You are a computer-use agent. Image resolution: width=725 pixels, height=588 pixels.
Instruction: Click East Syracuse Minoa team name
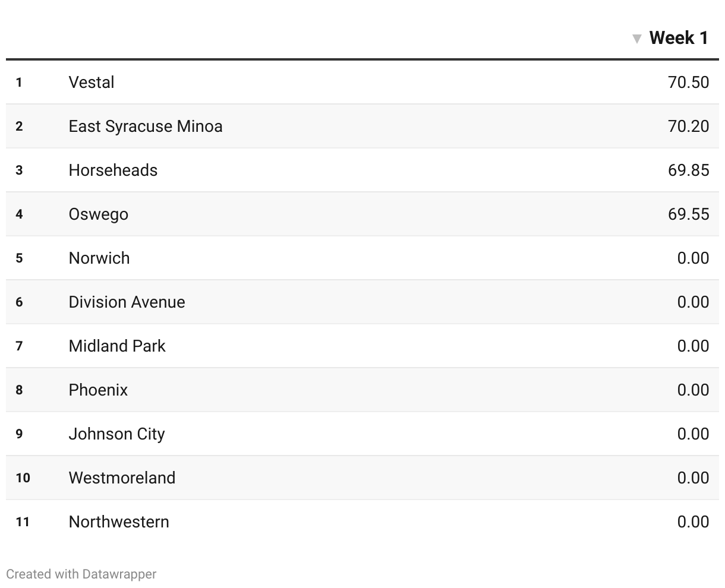[146, 126]
